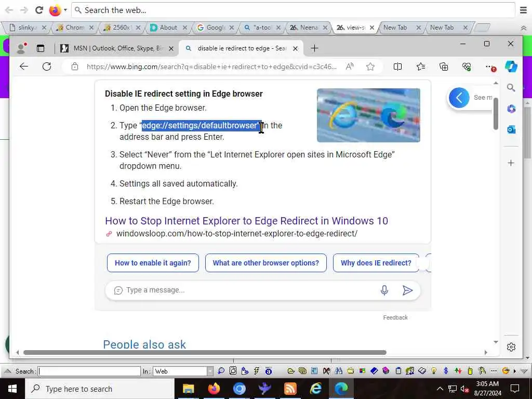Click blue back chevron 'See more' button
The image size is (532, 399).
pos(459,98)
